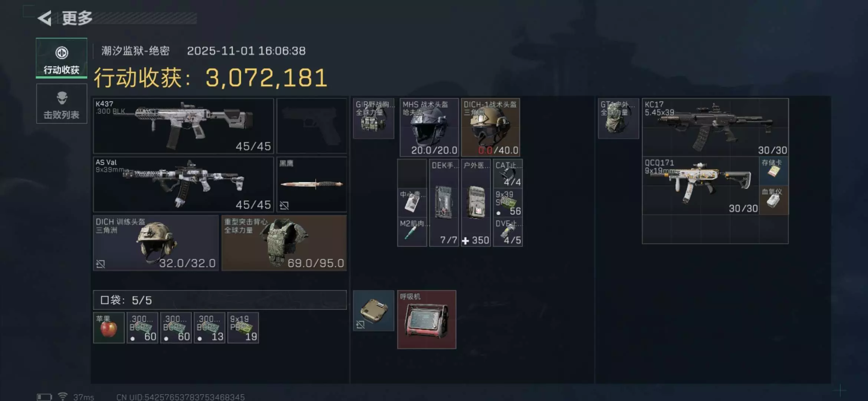This screenshot has height=401, width=868.
Task: Open the 行动收获 tab
Action: [62, 58]
